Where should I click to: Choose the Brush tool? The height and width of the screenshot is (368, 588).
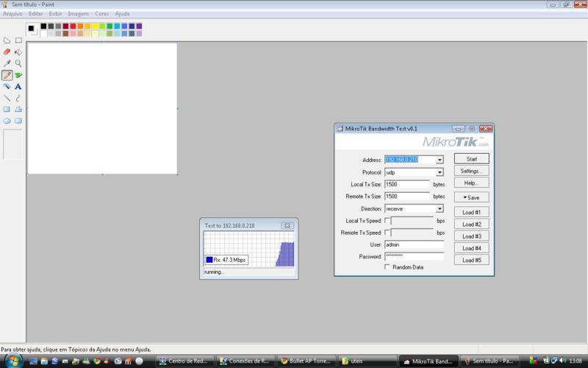pos(18,75)
